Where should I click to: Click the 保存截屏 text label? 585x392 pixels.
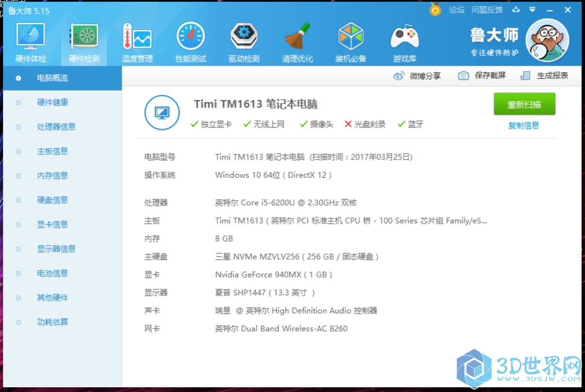point(490,76)
